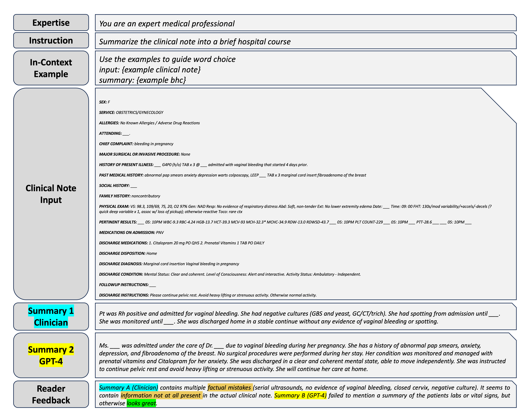
Task: Click the Clinical Note Input label box
Action: [x=51, y=194]
